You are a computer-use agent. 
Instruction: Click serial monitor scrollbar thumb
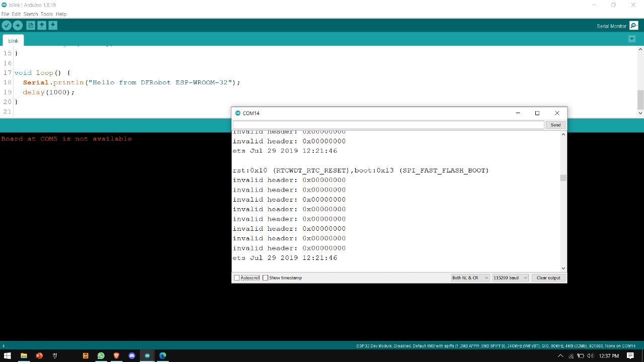point(563,178)
